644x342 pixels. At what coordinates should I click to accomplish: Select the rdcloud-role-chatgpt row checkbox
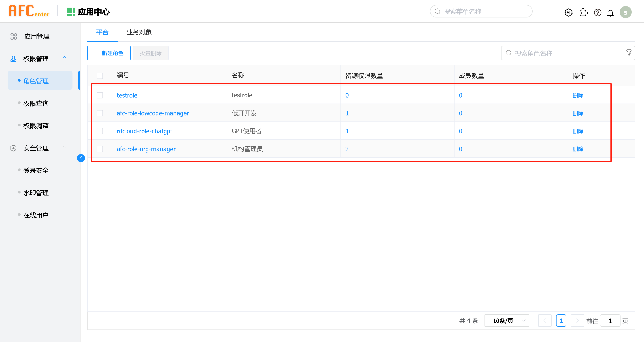[x=100, y=131]
